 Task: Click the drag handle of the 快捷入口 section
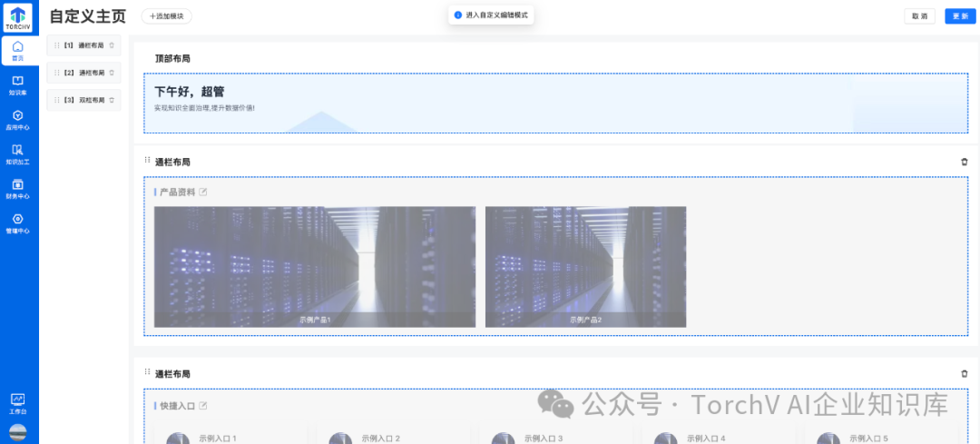click(148, 372)
